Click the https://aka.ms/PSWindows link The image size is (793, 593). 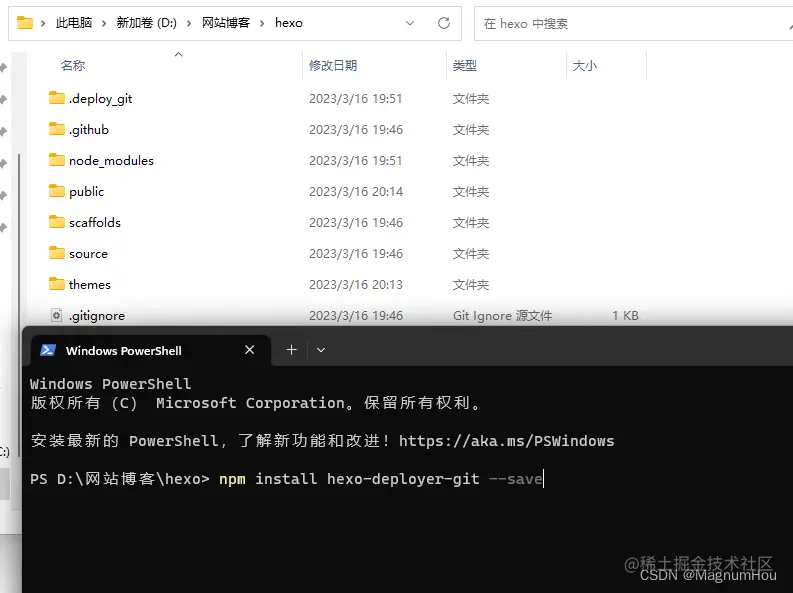click(507, 441)
